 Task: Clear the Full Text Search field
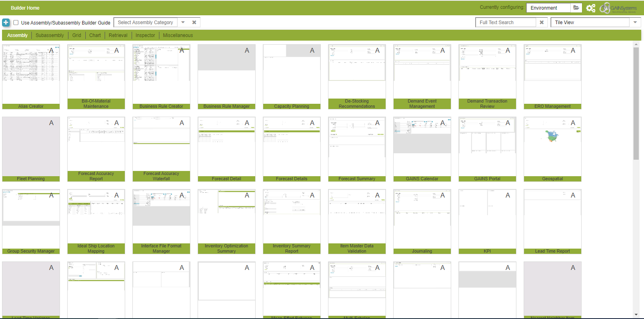[541, 23]
